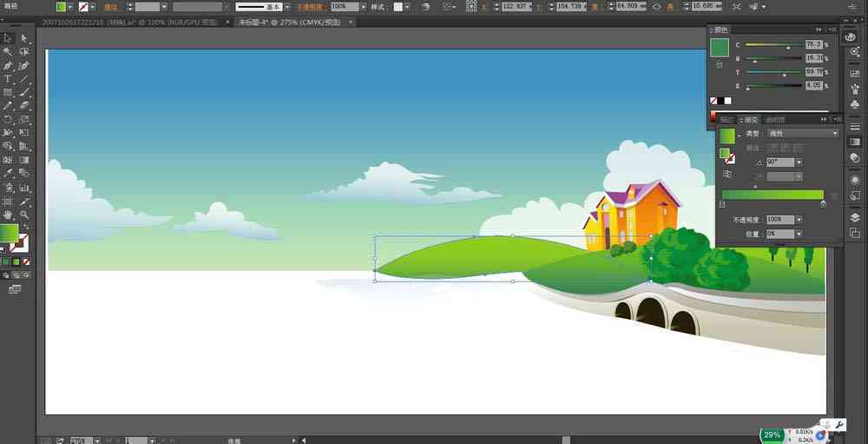Select the Line Segment tool
Screen dimensions: 868x444
point(23,79)
